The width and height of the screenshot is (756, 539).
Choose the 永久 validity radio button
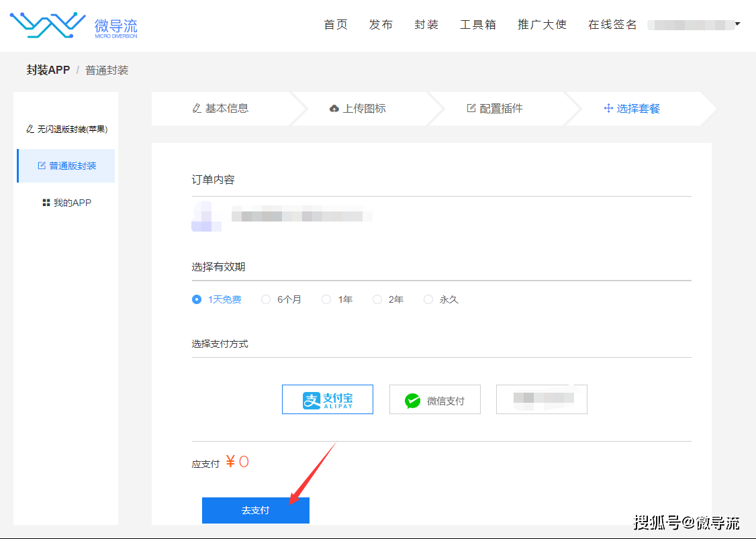pos(428,299)
